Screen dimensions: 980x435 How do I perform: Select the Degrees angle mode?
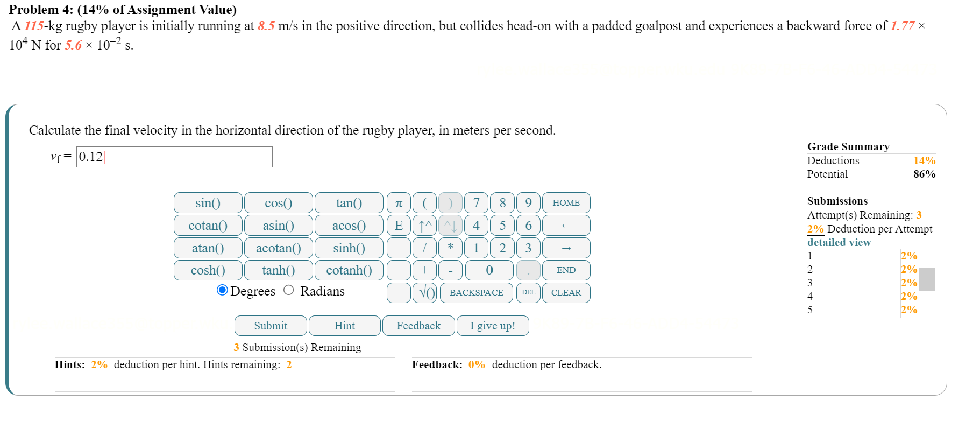pyautogui.click(x=222, y=291)
